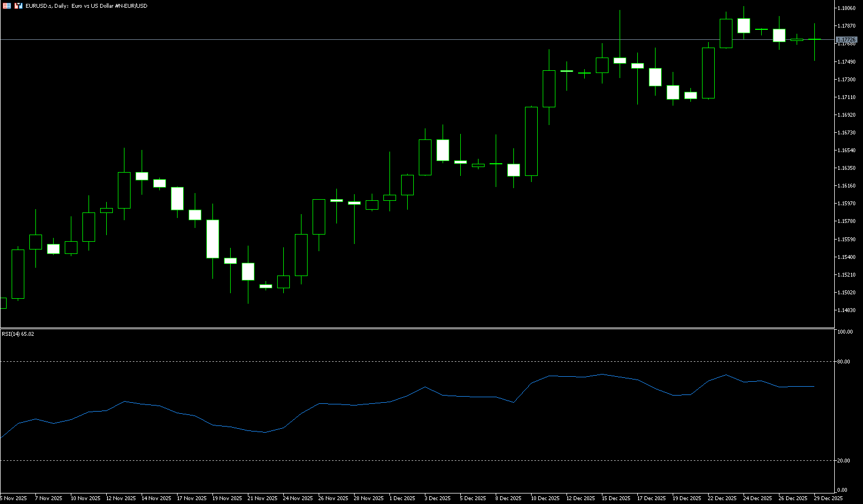Click the 5 Nov 2025 date label
The height and width of the screenshot is (504, 863).
click(14, 498)
